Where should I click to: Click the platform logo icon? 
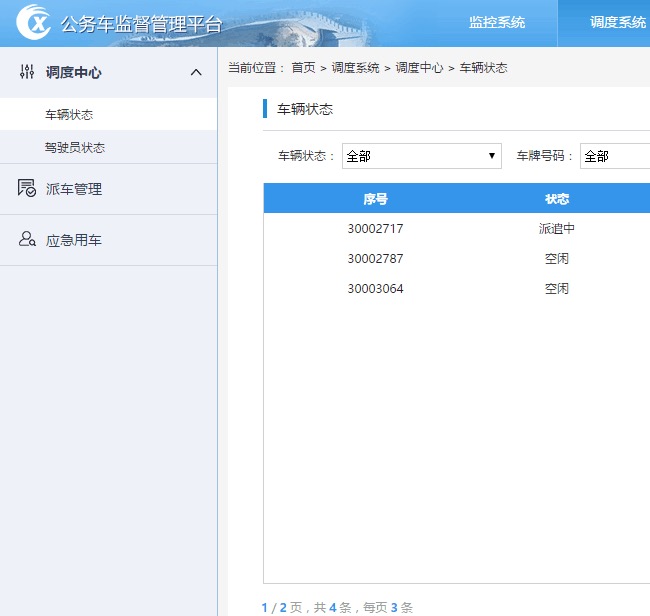[33, 22]
